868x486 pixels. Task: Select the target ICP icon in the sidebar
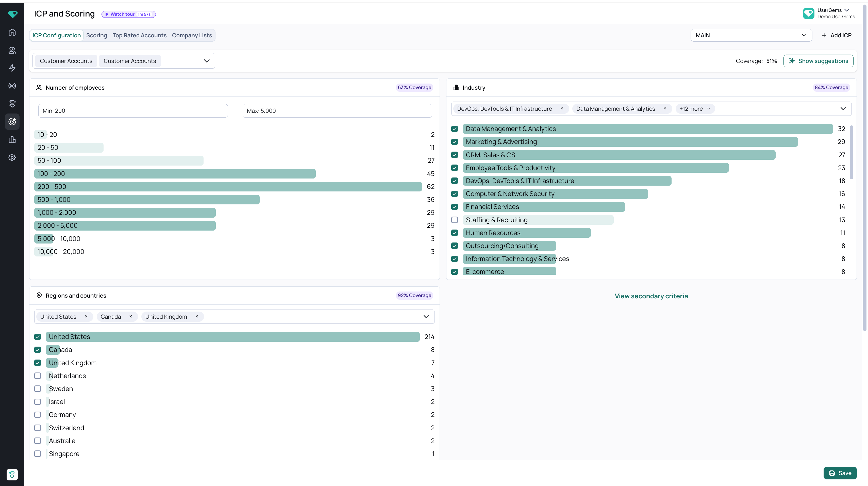[12, 122]
